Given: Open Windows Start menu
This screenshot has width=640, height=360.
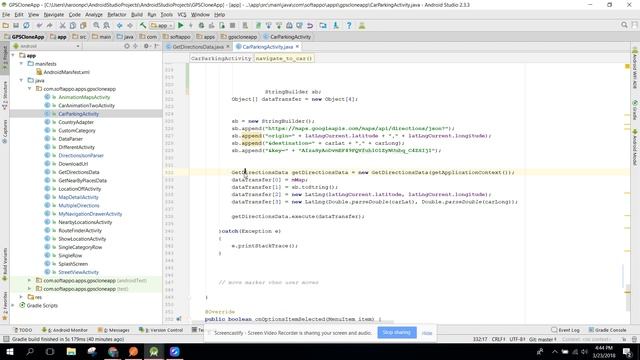Looking at the screenshot, I should pos(9,351).
